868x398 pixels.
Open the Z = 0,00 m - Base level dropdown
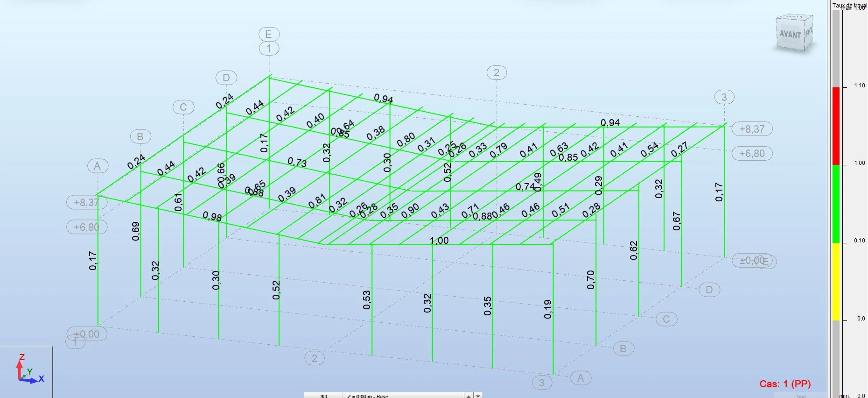[x=402, y=396]
